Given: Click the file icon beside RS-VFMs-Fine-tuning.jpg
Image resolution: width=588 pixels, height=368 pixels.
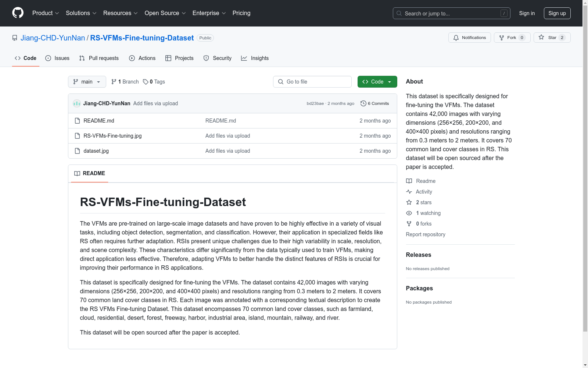Looking at the screenshot, I should click(77, 136).
